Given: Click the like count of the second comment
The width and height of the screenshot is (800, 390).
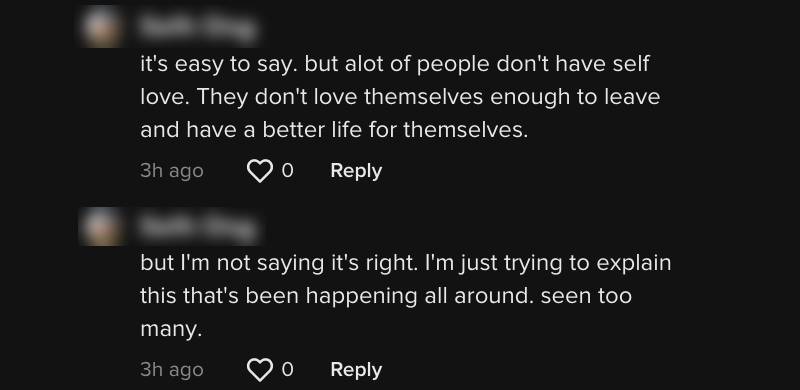Looking at the screenshot, I should (288, 370).
